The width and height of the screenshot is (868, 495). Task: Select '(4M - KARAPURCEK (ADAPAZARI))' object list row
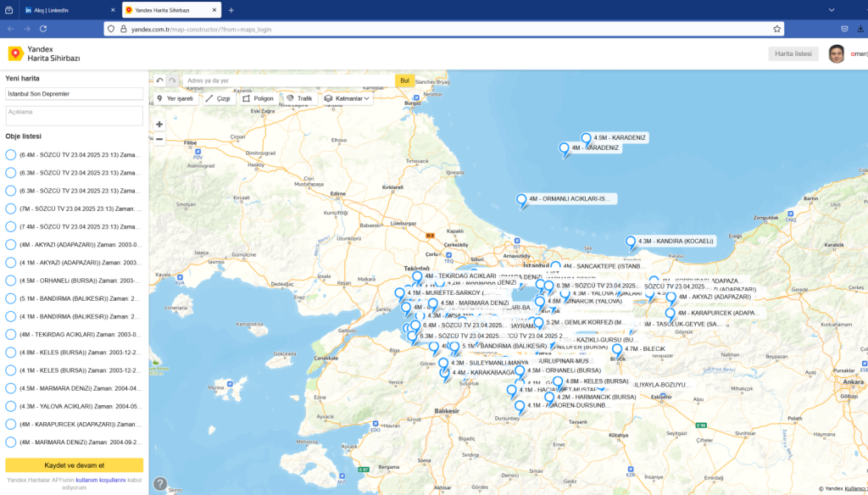click(75, 424)
